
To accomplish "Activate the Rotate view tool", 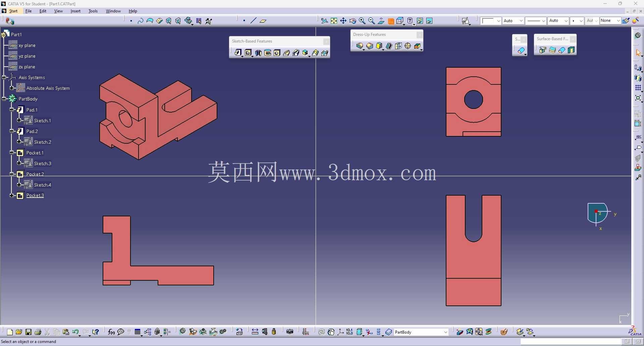I will pos(353,21).
